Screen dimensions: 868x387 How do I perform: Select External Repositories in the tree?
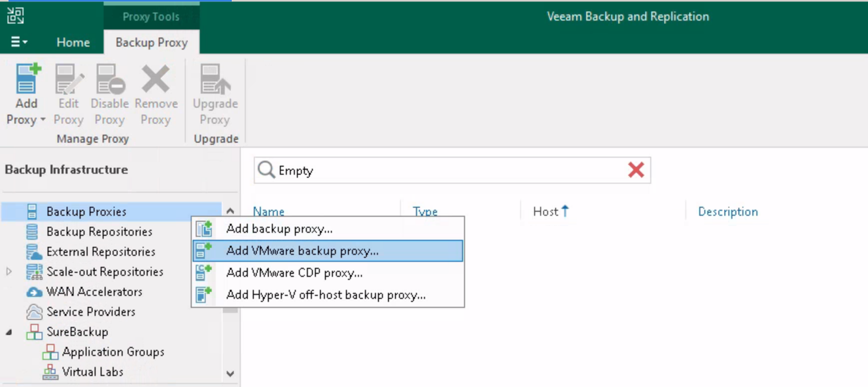tap(101, 252)
